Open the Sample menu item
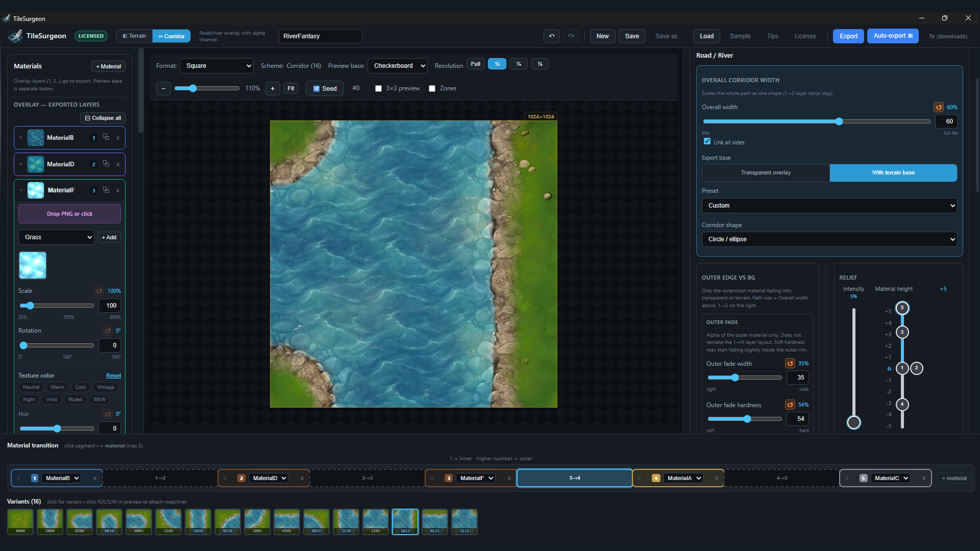 point(740,36)
